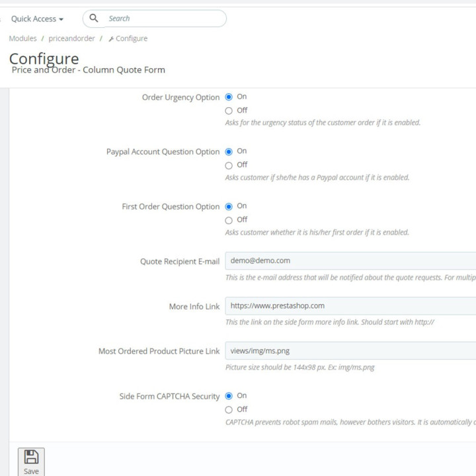
Task: Click the Most Ordered Product Picture Link field
Action: tap(350, 350)
